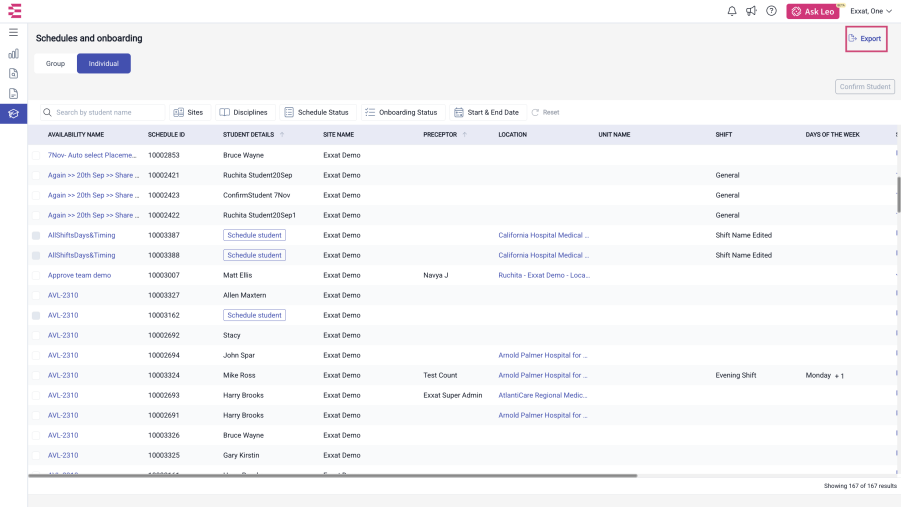Select checkbox for schedule 10002853 row
Viewport: 902px width, 507px height.
pos(36,155)
